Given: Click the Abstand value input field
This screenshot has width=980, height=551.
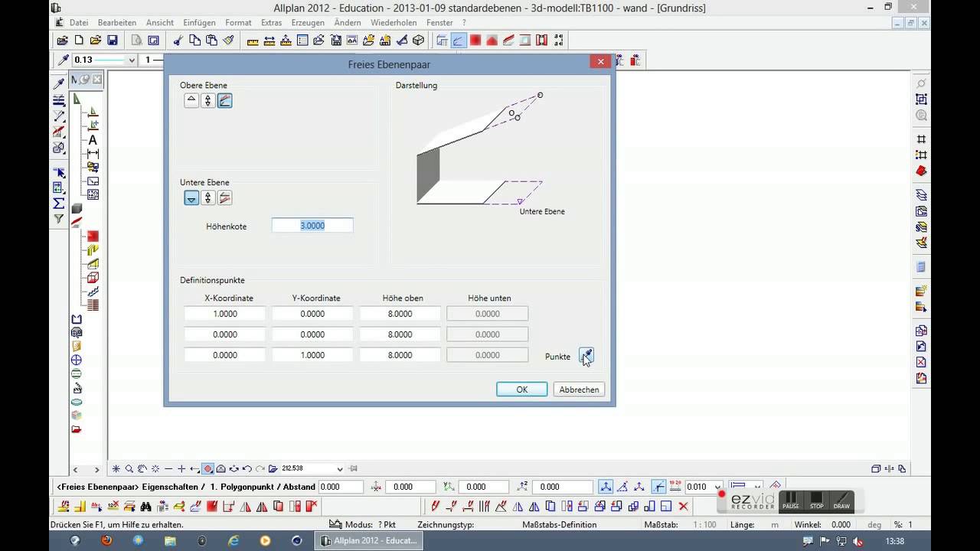Looking at the screenshot, I should [x=341, y=487].
